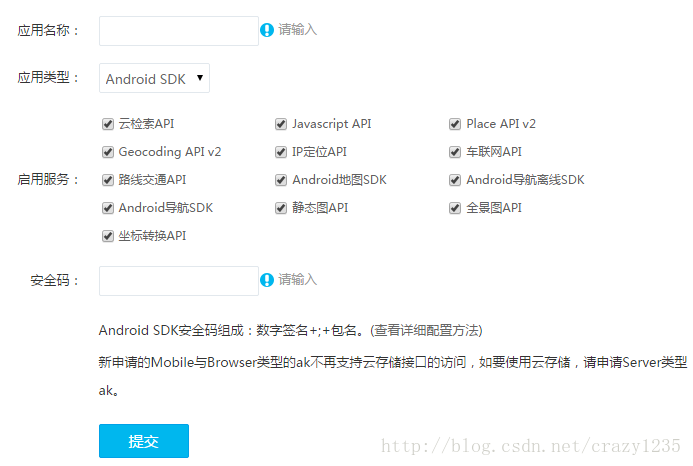Click the 请输入 hint next to 应用名称
The height and width of the screenshot is (466, 693).
[x=297, y=30]
